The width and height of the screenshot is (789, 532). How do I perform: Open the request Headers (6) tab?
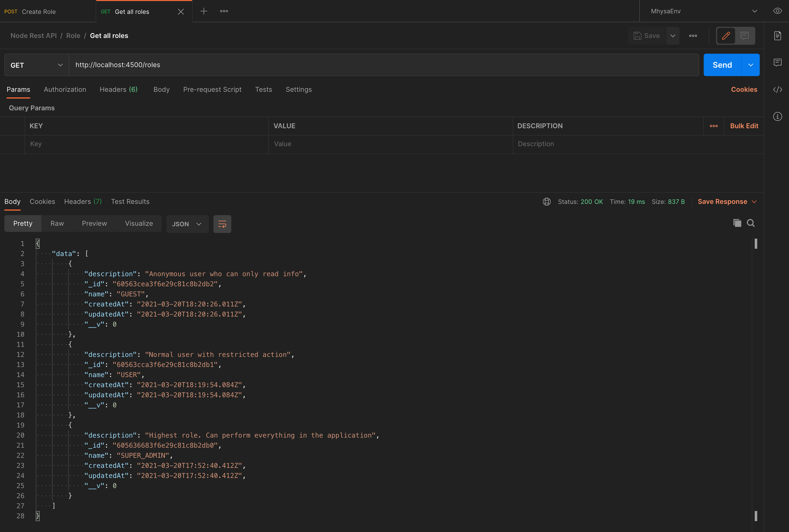click(x=119, y=89)
